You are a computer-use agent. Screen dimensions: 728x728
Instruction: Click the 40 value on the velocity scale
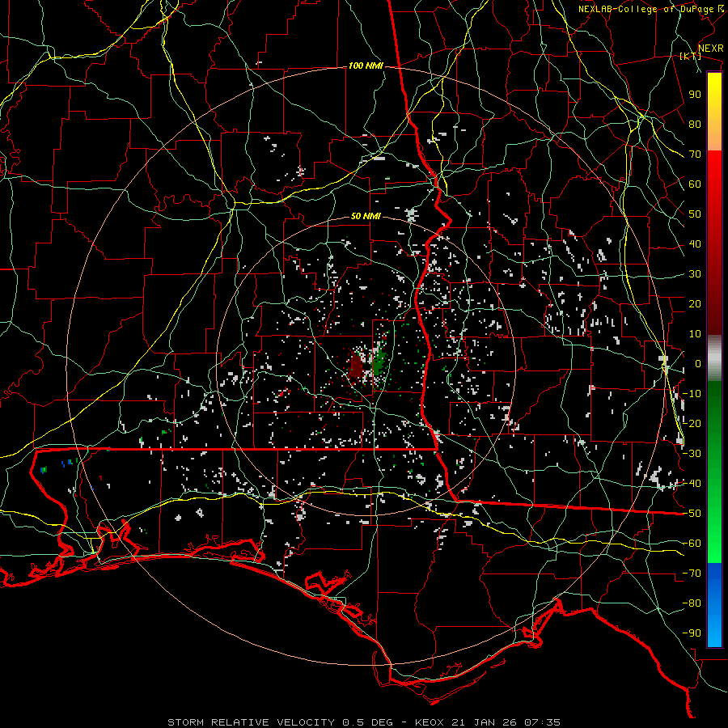pos(695,244)
